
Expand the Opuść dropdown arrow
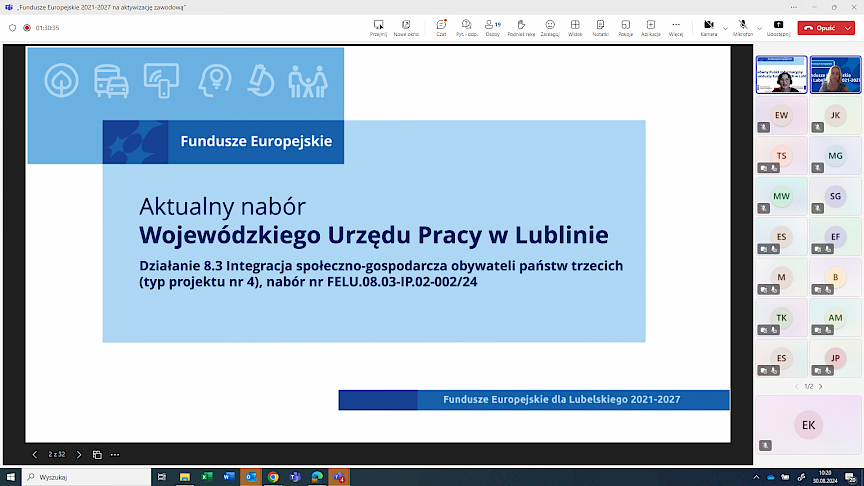(848, 28)
